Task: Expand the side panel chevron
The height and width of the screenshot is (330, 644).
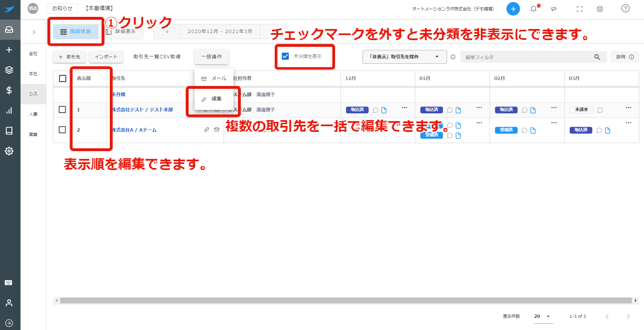Action: click(x=34, y=32)
